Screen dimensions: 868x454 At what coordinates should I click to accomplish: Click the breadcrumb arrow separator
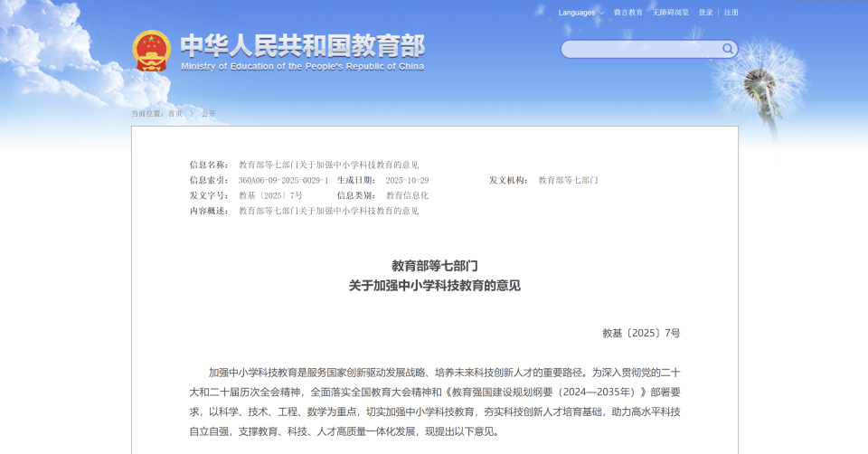(x=192, y=114)
